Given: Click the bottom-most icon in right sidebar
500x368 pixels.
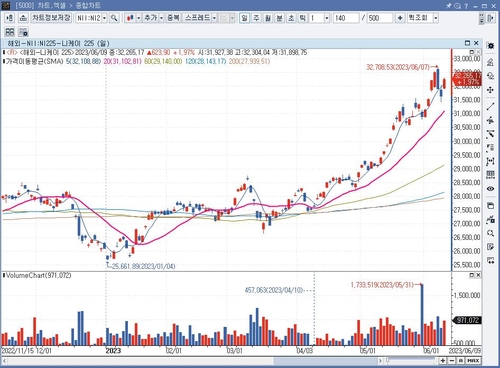Looking at the screenshot, I should [x=490, y=260].
